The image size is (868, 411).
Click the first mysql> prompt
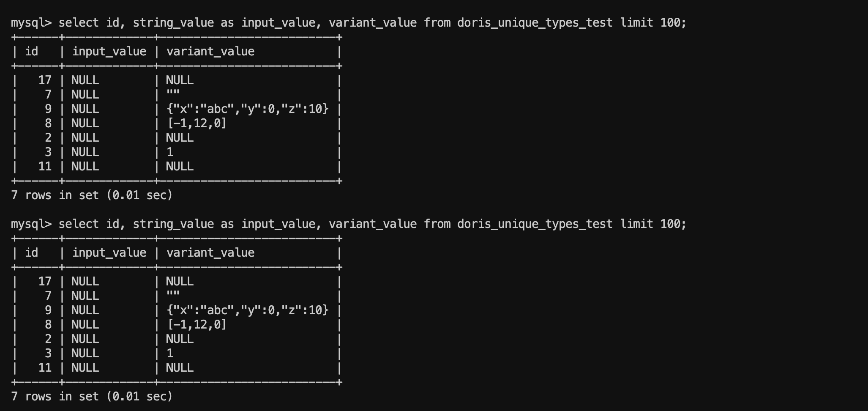coord(31,22)
